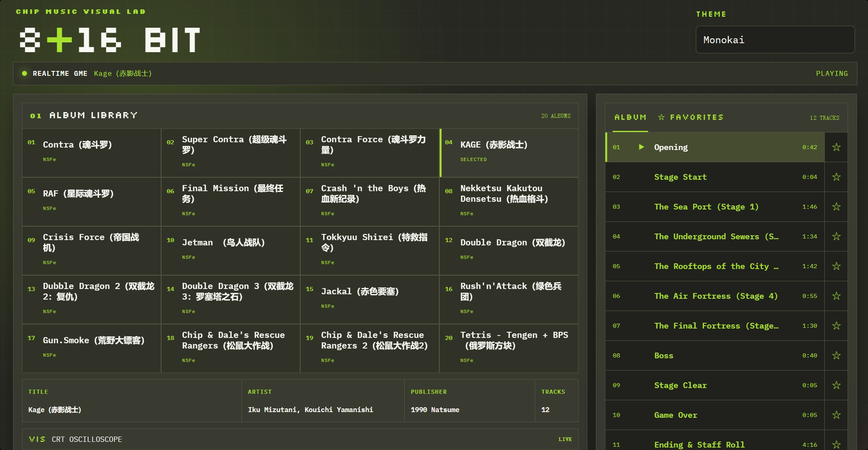Image resolution: width=868 pixels, height=450 pixels.
Task: Open the Super Contra album
Action: 231,153
